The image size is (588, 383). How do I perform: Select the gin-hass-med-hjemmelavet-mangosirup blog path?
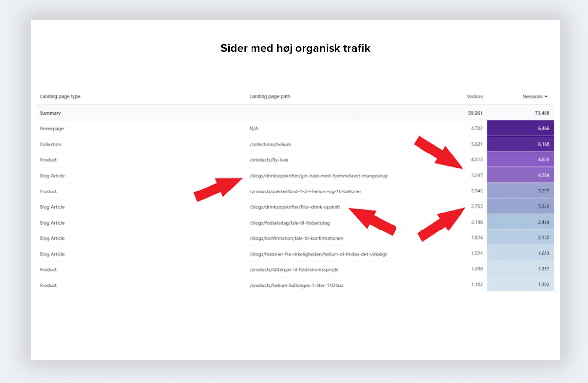point(318,176)
